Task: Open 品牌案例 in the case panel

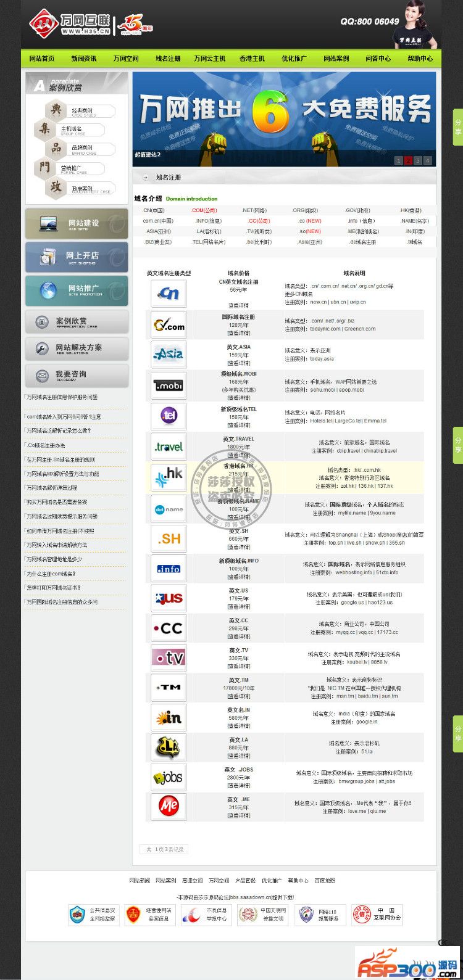Action: tap(83, 149)
